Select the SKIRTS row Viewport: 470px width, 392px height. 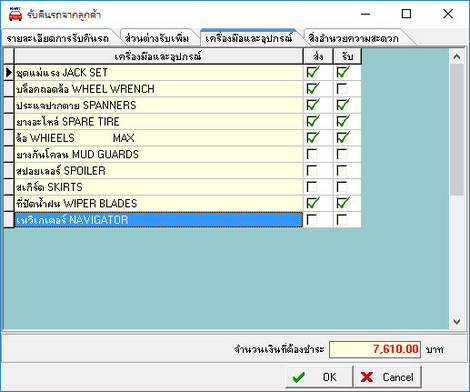[159, 187]
